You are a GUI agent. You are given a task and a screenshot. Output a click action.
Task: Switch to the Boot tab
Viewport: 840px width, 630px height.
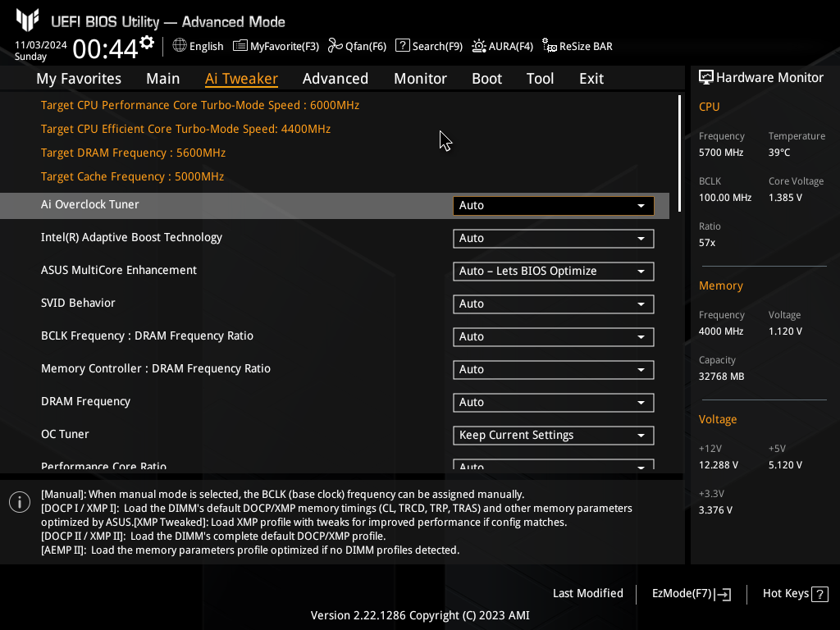click(x=487, y=79)
